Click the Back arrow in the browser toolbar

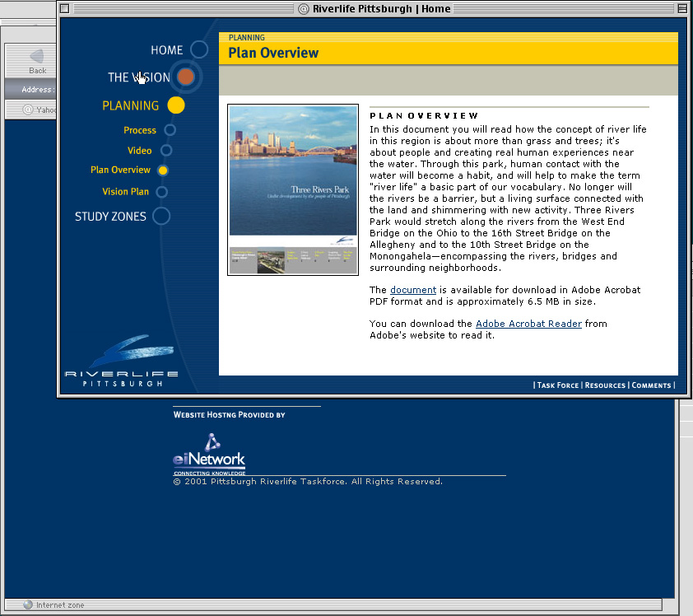click(x=37, y=58)
